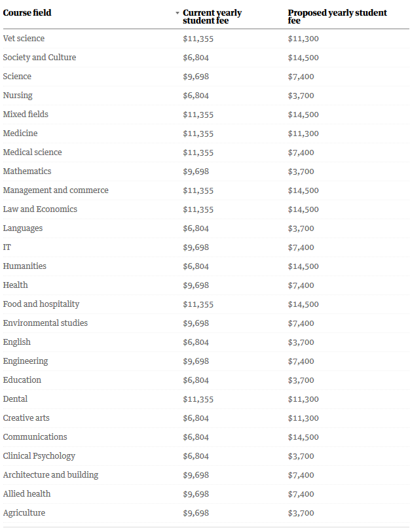410x532 pixels.
Task: Select the Food and hospitality course name
Action: 41,304
